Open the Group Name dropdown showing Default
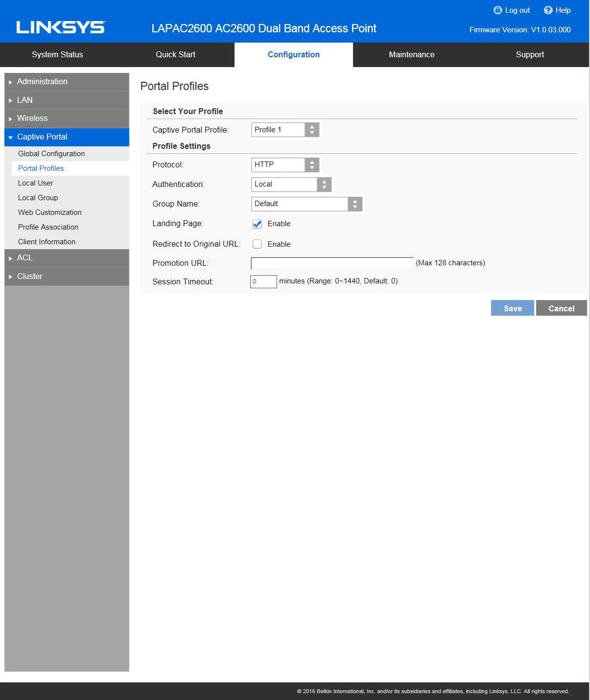This screenshot has height=700, width=590. 307,204
